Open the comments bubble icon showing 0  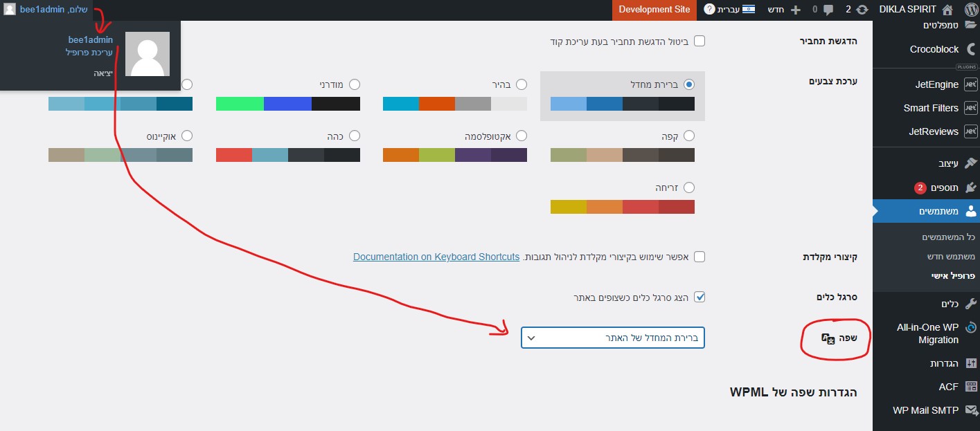click(828, 10)
